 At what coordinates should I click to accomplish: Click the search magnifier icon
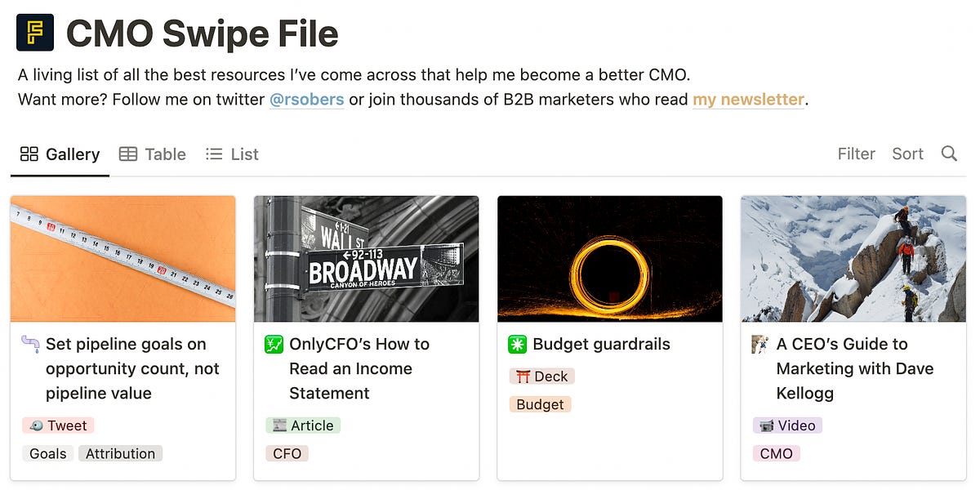950,154
